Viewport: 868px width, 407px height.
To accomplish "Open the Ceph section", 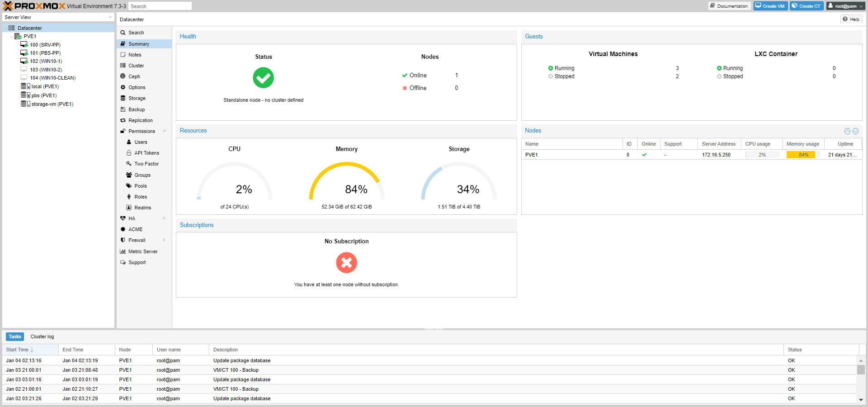I will [x=144, y=76].
